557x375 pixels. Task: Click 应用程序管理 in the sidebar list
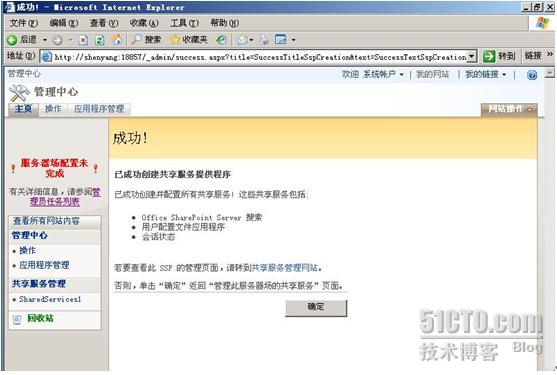click(x=44, y=265)
